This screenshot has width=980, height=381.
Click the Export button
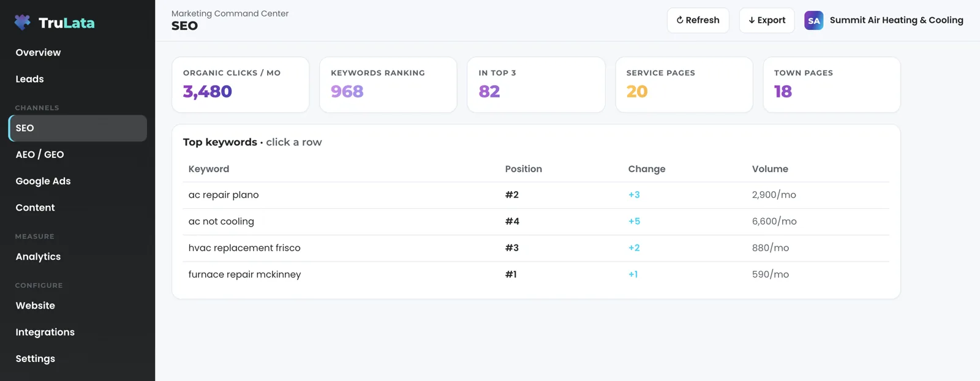tap(767, 20)
